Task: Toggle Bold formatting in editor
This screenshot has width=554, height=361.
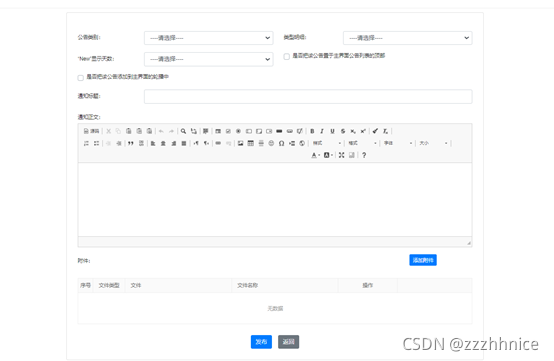Action: (312, 131)
